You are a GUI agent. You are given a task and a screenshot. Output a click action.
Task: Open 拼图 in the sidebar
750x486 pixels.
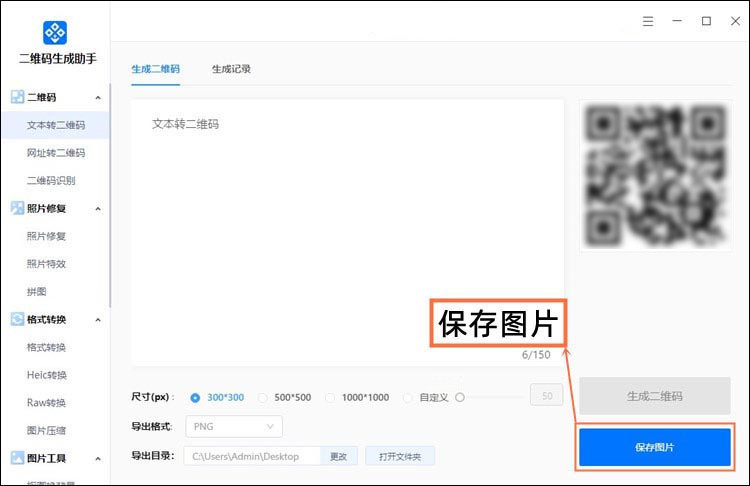37,291
